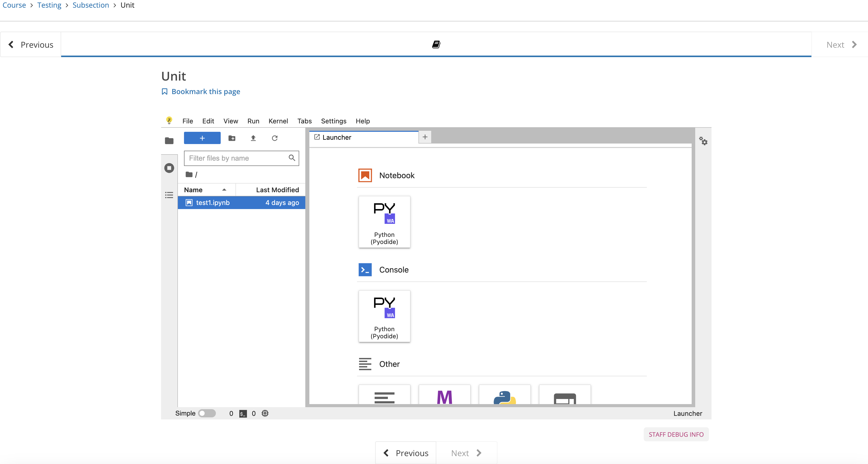Sort files by Last Modified column
Viewport: 868px width, 464px height.
277,190
